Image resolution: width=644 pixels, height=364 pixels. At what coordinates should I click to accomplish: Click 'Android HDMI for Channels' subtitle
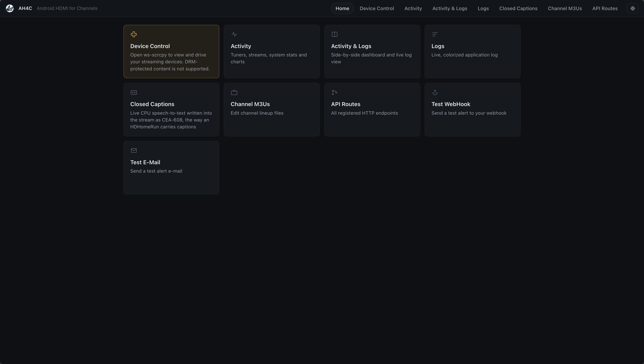tap(67, 8)
